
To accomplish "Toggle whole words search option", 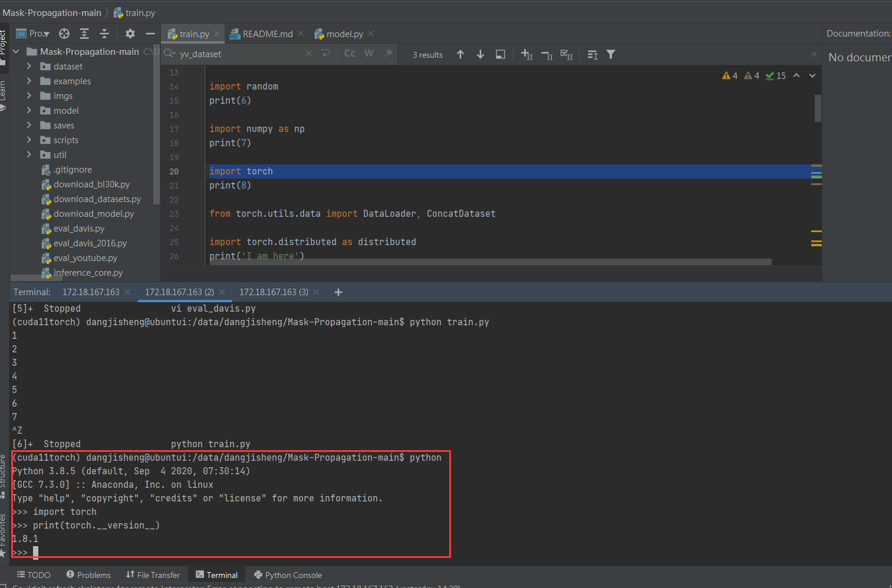I will (368, 53).
